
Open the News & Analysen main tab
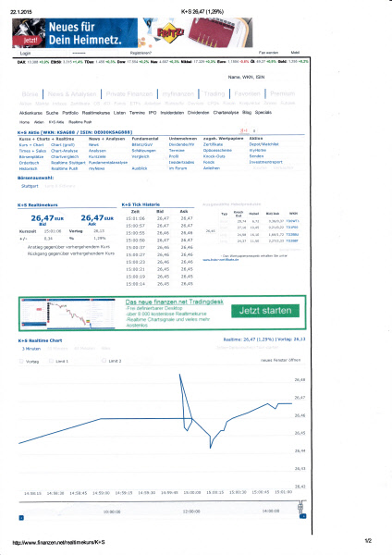(72, 94)
